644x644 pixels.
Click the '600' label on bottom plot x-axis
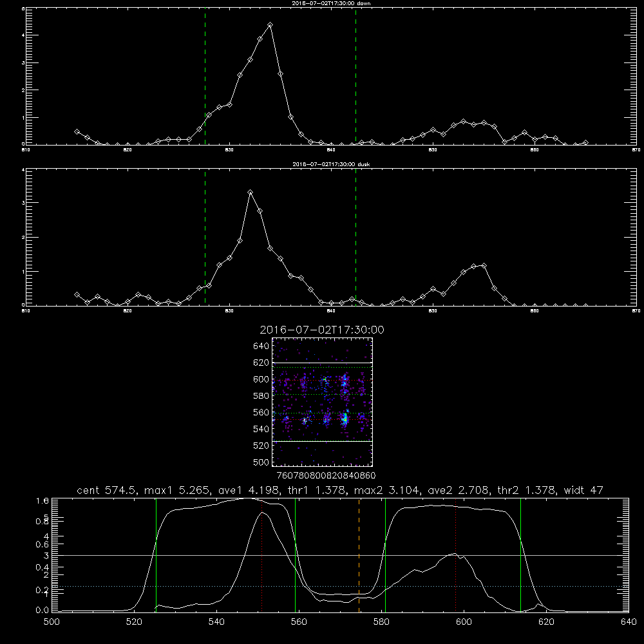[x=464, y=622]
